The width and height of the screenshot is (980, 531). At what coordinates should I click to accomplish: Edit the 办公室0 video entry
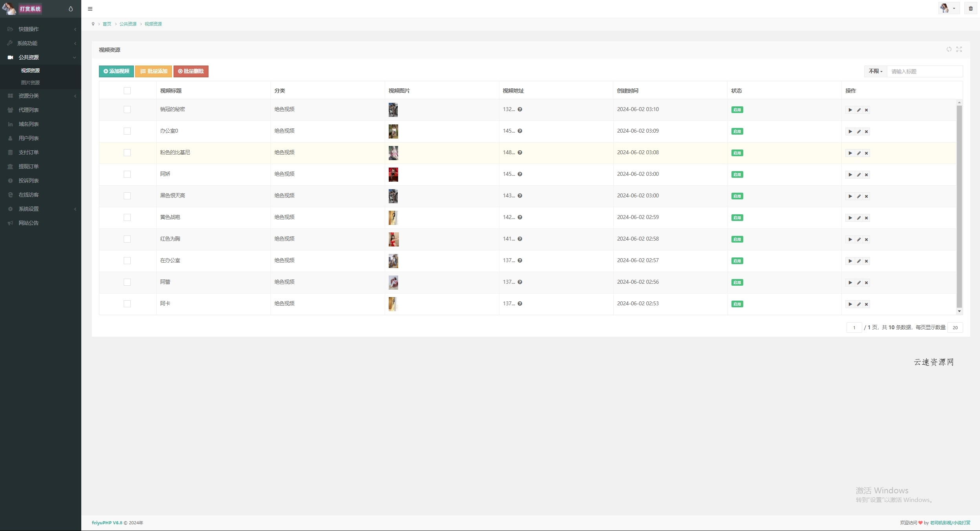pyautogui.click(x=859, y=131)
